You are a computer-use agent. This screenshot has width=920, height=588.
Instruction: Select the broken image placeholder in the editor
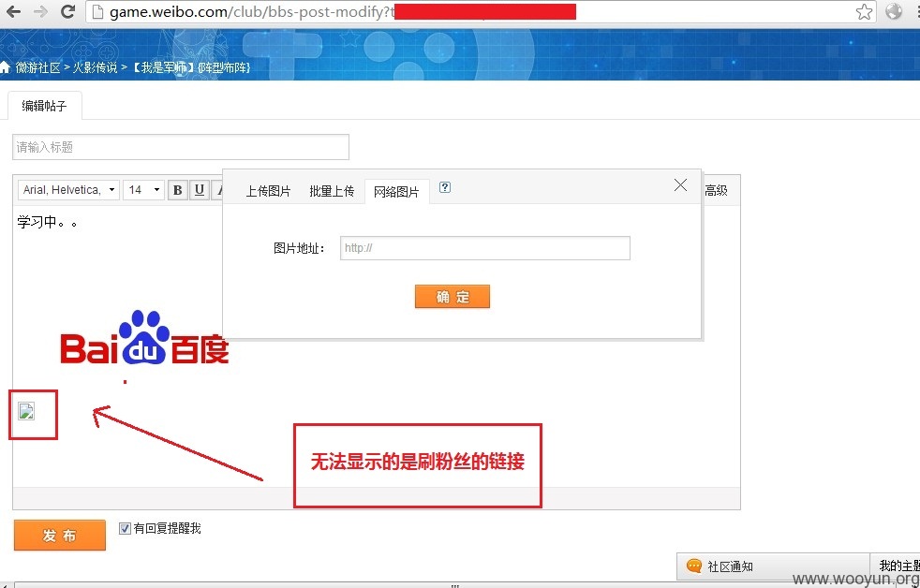26,412
